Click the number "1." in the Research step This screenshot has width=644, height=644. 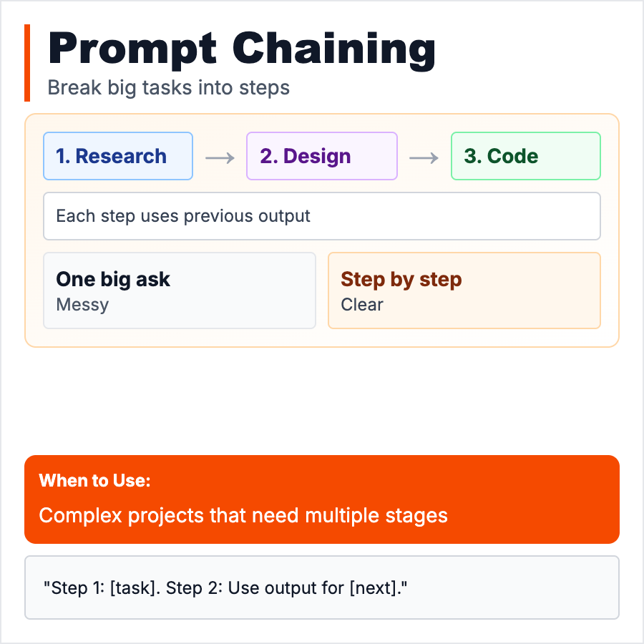[x=63, y=157]
